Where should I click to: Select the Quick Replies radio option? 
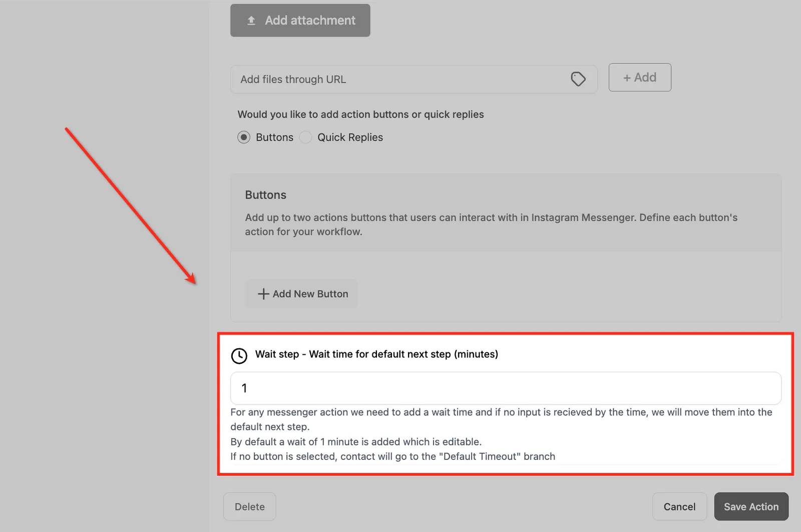tap(305, 137)
